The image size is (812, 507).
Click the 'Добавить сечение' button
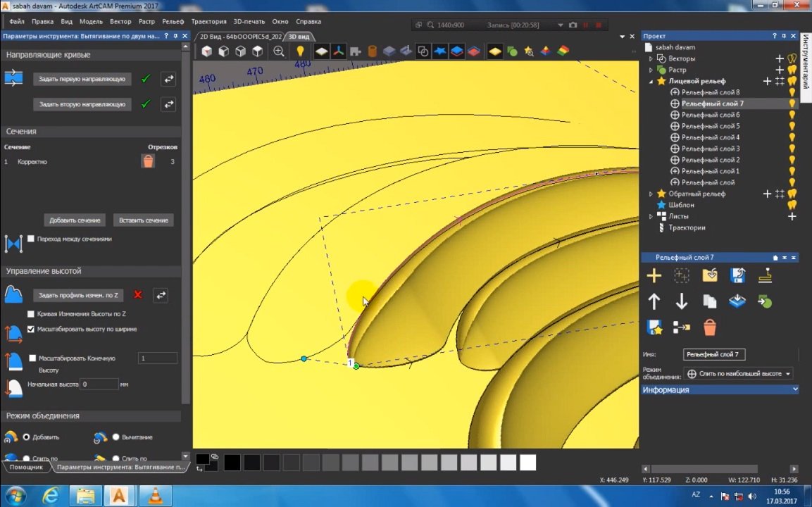tap(75, 220)
